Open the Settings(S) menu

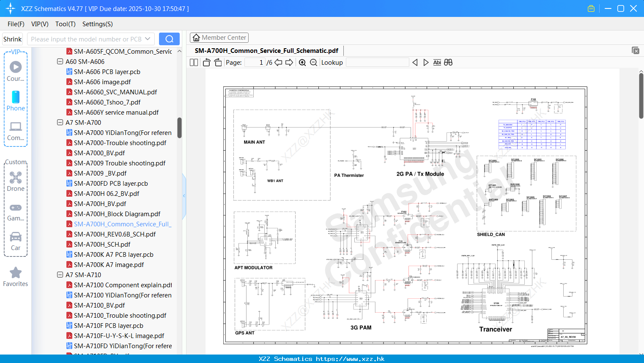click(98, 24)
